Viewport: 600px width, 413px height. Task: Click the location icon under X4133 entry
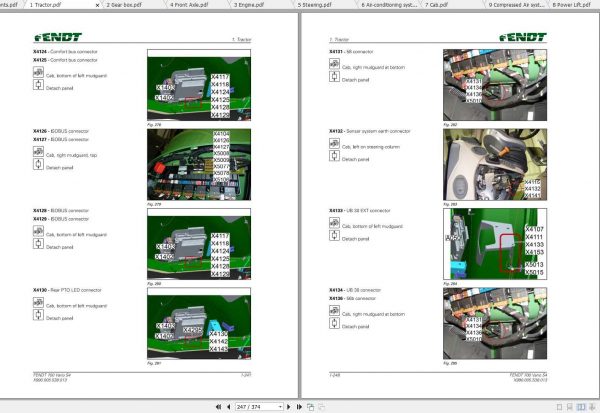click(x=334, y=223)
